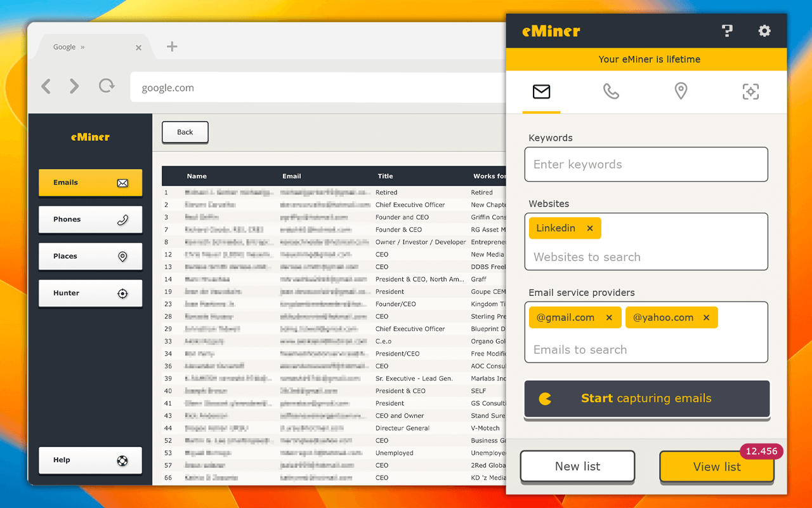Click the browser forward arrow
This screenshot has height=508, width=812.
(74, 86)
